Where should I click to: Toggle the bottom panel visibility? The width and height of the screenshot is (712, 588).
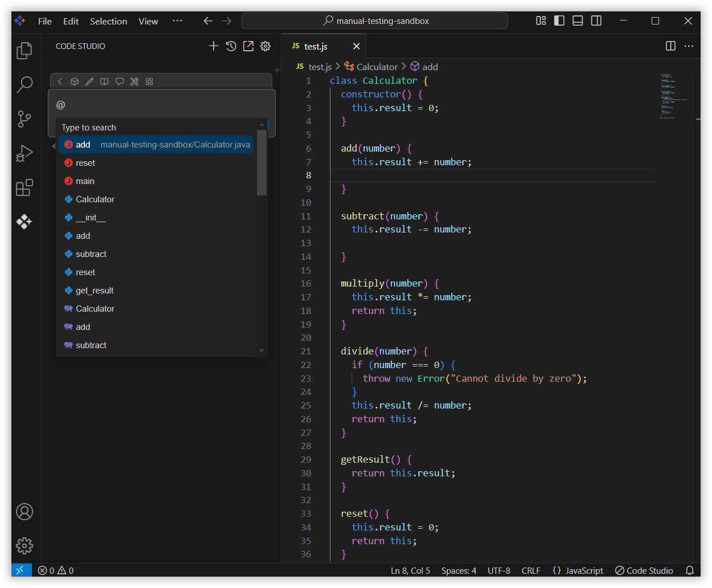point(578,21)
